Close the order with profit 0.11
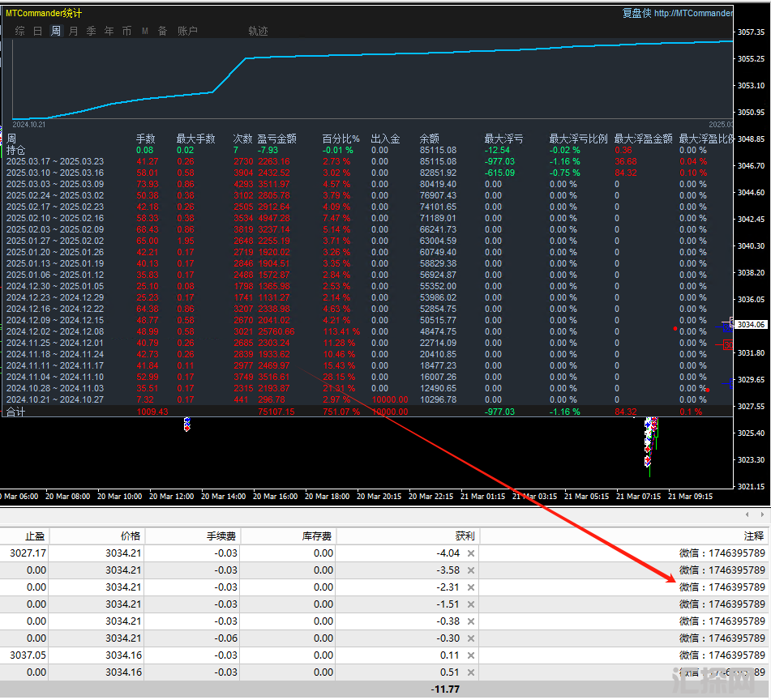This screenshot has height=700, width=771. (x=470, y=655)
